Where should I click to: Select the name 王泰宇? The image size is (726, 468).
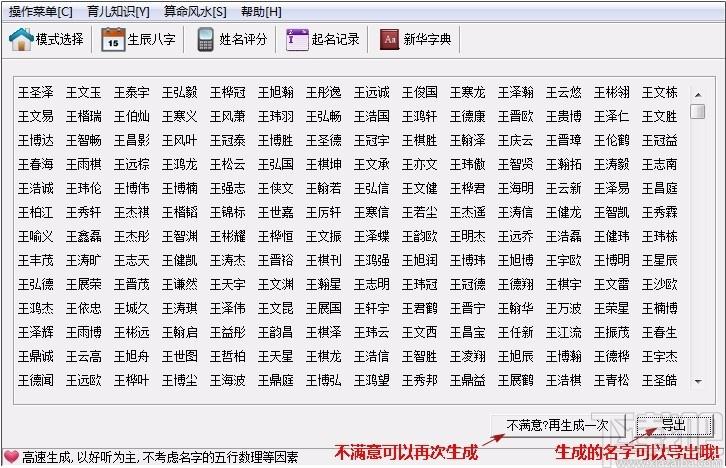[x=131, y=92]
